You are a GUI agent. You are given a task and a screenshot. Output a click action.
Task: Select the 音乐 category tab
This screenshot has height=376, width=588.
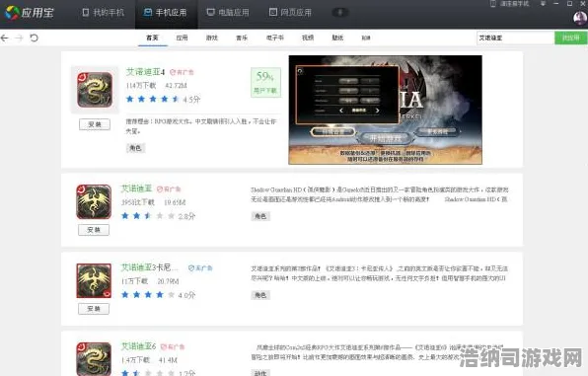click(x=242, y=38)
